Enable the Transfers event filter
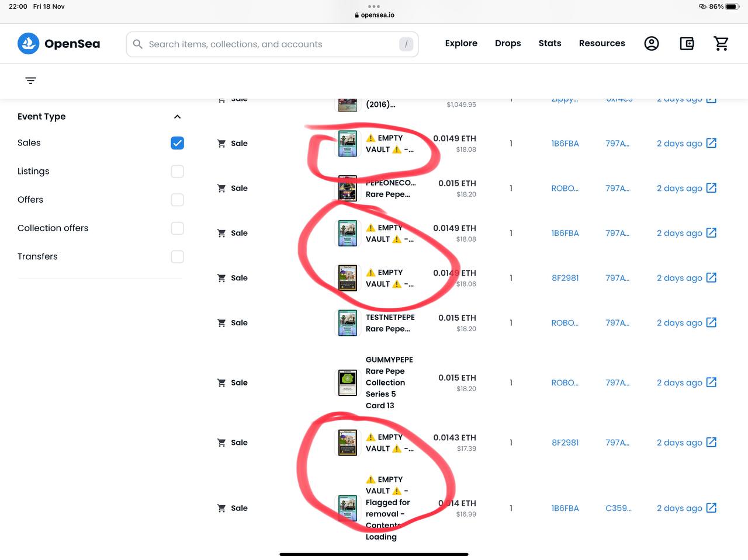 pos(177,257)
